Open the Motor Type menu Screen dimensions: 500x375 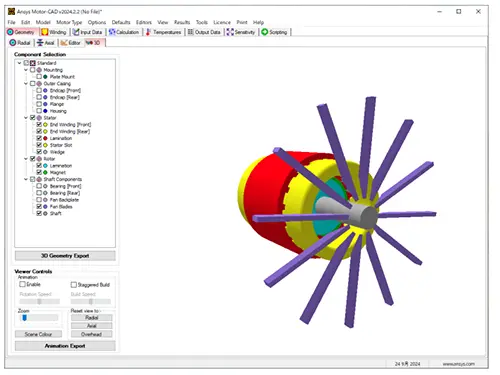point(69,22)
